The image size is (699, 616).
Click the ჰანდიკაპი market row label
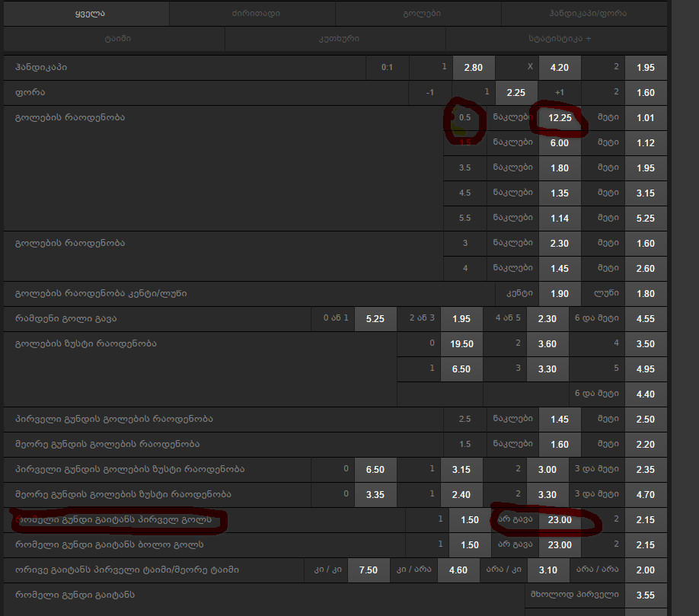coord(41,67)
